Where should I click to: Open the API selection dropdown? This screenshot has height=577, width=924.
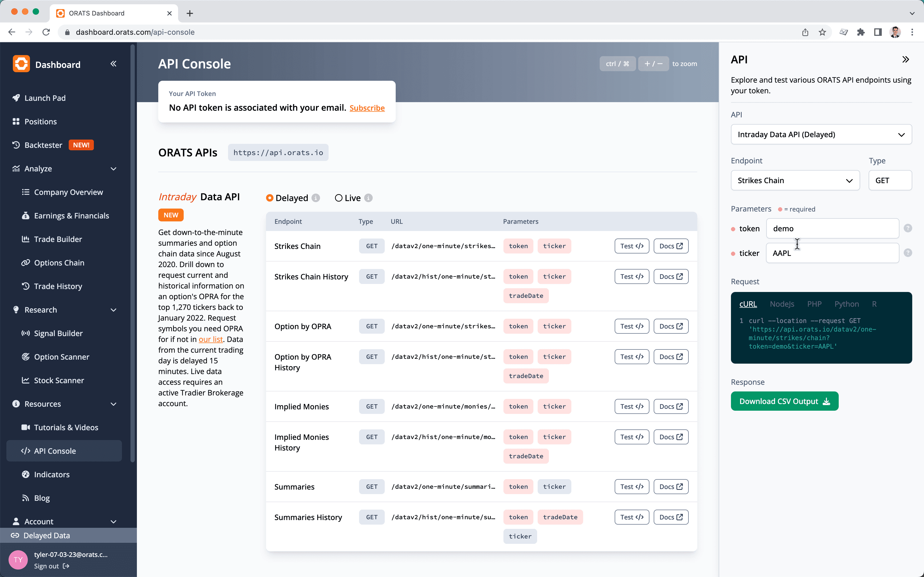[821, 134]
